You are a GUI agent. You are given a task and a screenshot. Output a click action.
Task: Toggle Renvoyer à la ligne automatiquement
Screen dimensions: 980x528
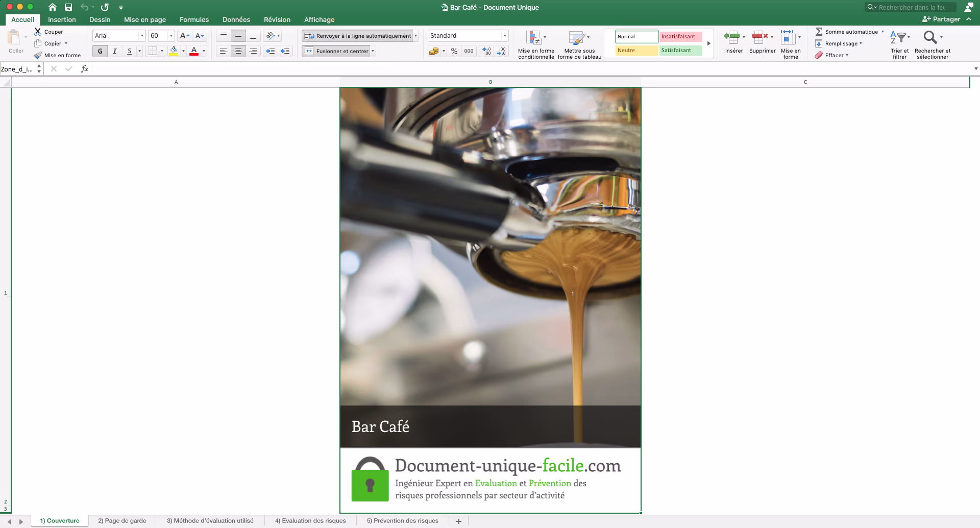pos(357,36)
